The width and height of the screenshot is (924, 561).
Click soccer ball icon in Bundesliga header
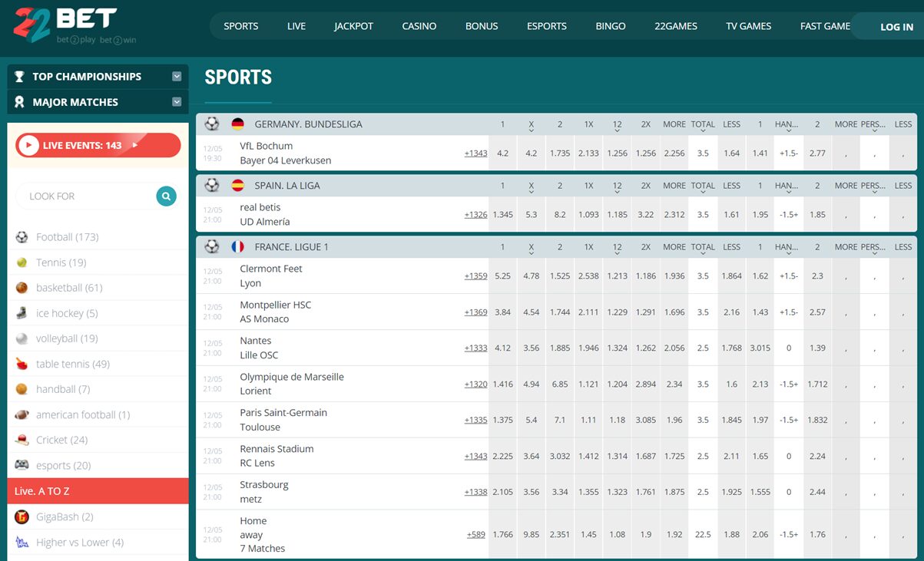[212, 124]
